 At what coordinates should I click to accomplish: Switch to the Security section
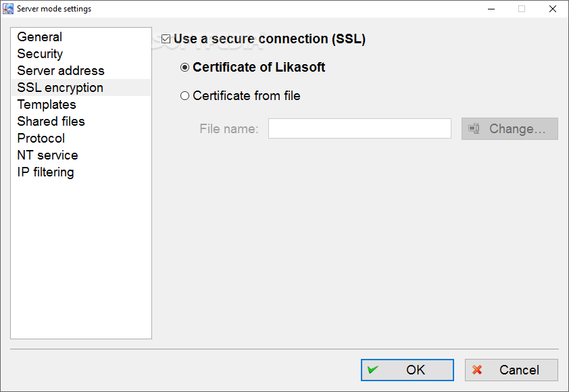[40, 53]
